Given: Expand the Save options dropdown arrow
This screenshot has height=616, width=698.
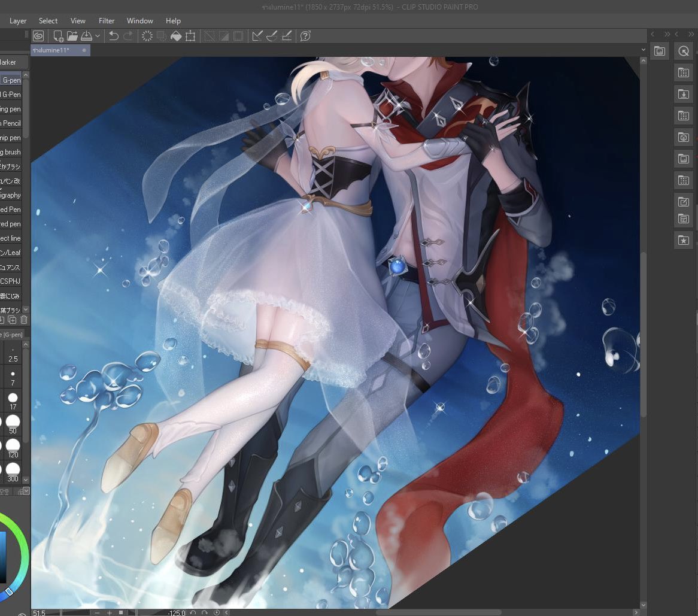Looking at the screenshot, I should [x=97, y=36].
